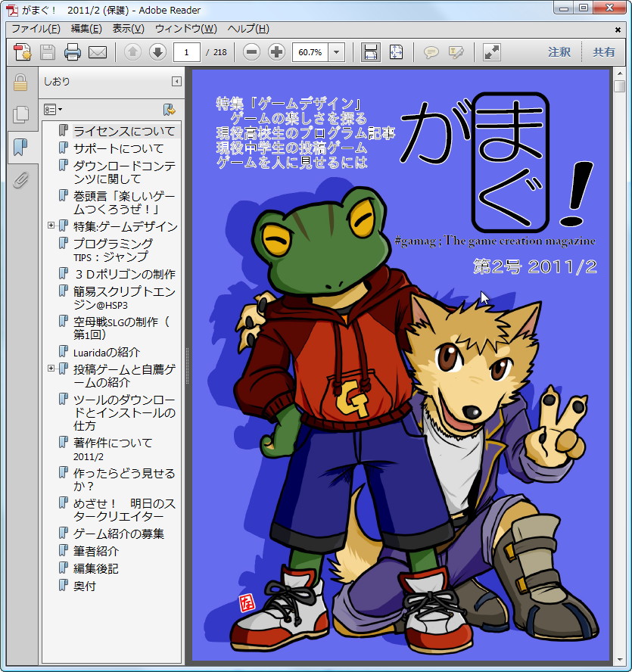This screenshot has height=672, width=632.
Task: Click the scrollbar up arrow at top
Action: (619, 73)
